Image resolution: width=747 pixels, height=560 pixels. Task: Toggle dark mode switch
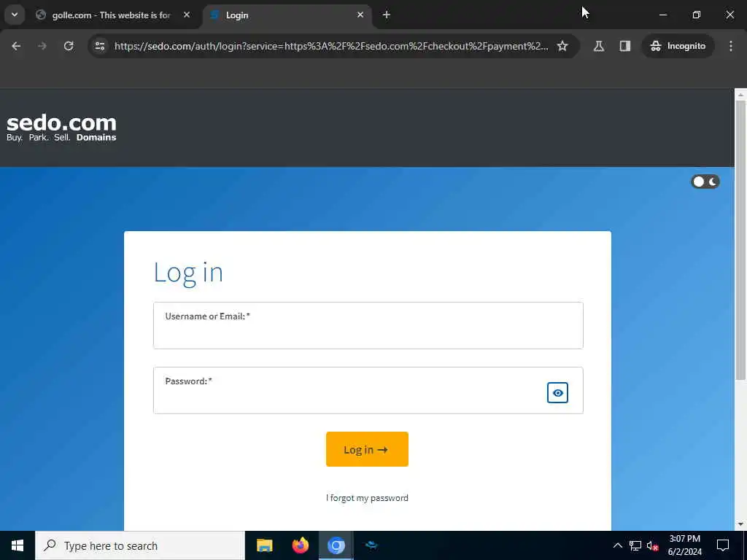tap(705, 182)
